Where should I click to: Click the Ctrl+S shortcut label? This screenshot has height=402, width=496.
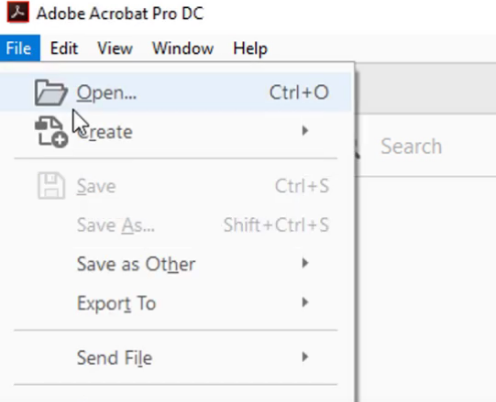click(x=302, y=186)
